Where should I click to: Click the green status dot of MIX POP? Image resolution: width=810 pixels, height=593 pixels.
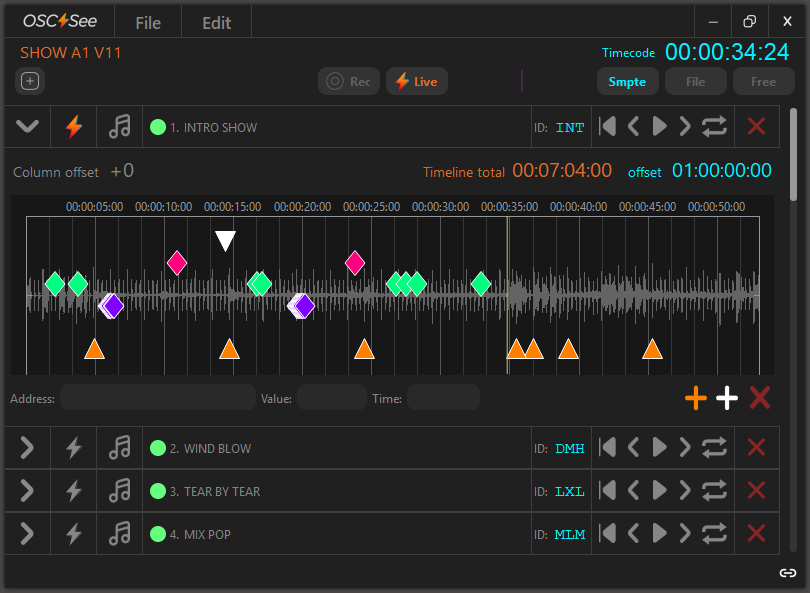(158, 534)
